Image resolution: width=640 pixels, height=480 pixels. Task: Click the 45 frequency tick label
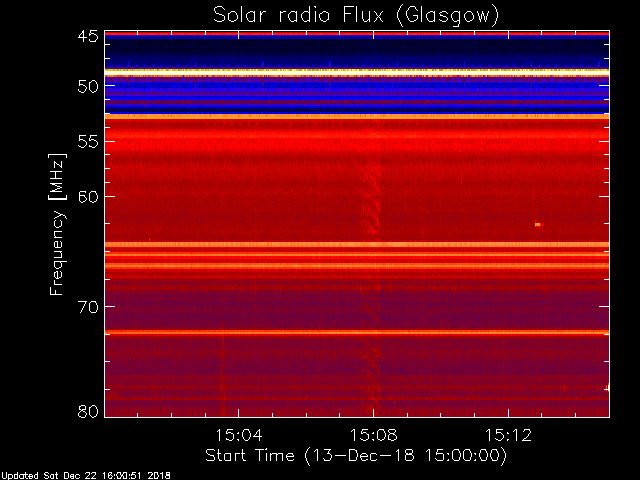88,36
